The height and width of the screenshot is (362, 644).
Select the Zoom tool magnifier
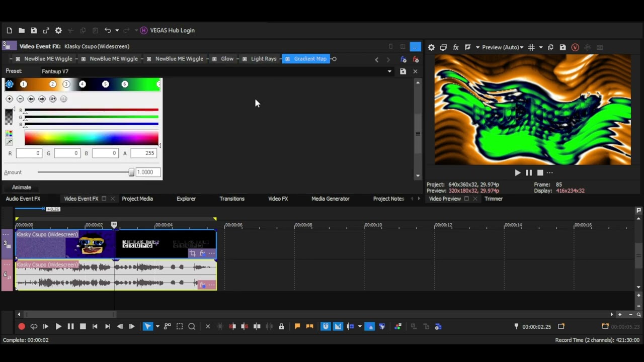tap(192, 327)
